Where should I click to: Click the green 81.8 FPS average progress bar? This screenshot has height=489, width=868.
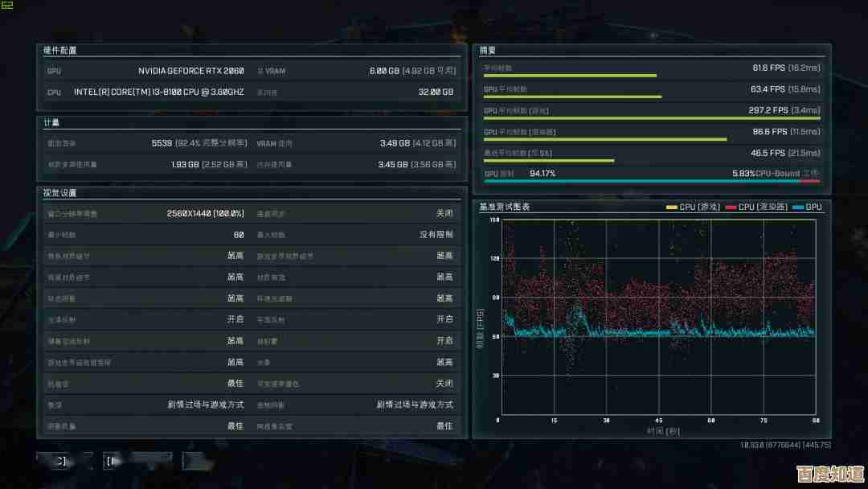coord(571,76)
